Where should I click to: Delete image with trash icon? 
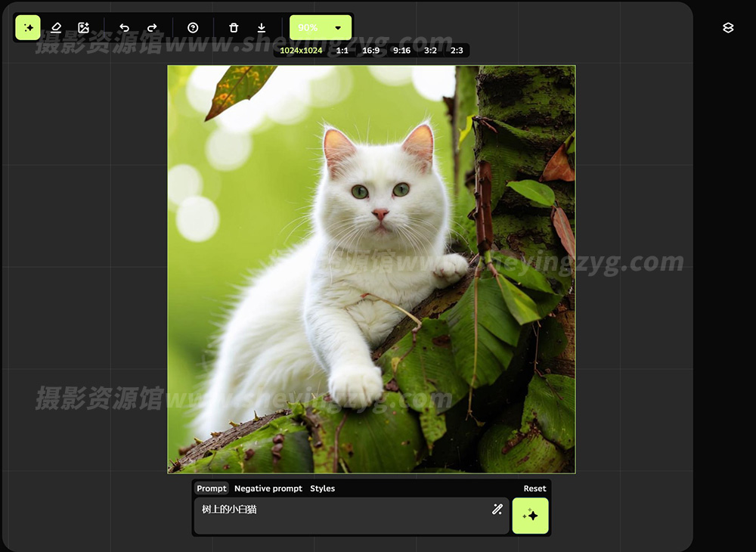pos(234,28)
